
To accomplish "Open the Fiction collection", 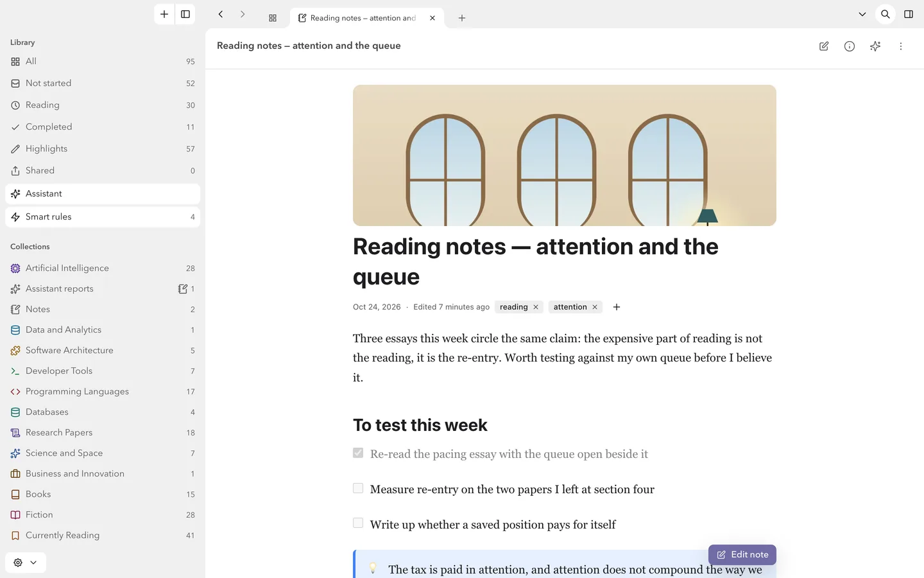I will (x=103, y=515).
